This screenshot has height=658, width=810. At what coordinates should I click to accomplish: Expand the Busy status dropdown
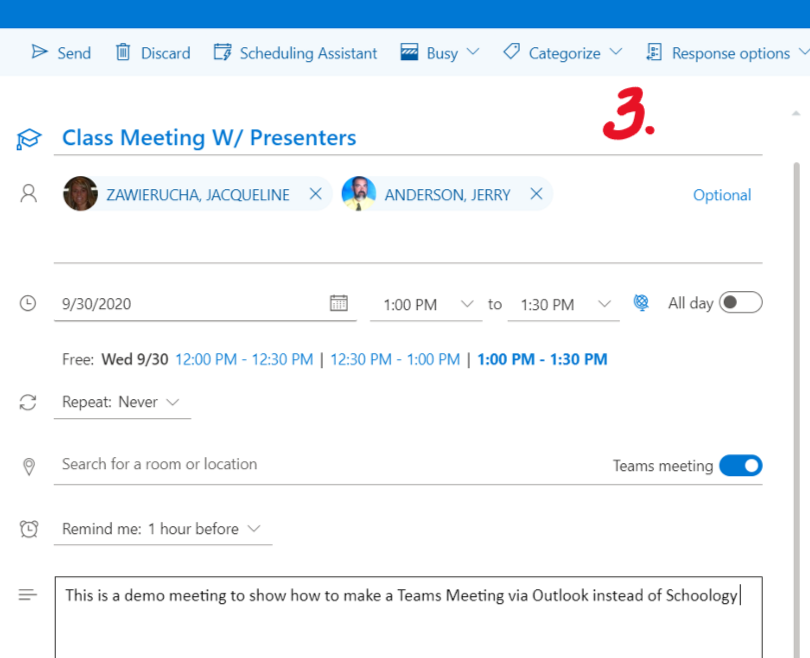[440, 53]
